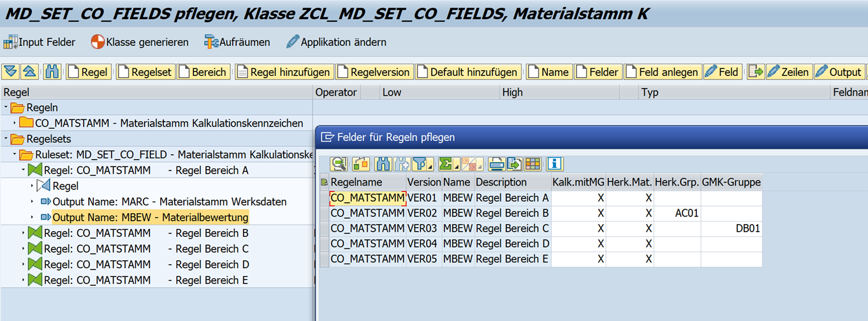Expand the Regel Bereich B tree node
This screenshot has width=868, height=321.
(x=24, y=234)
